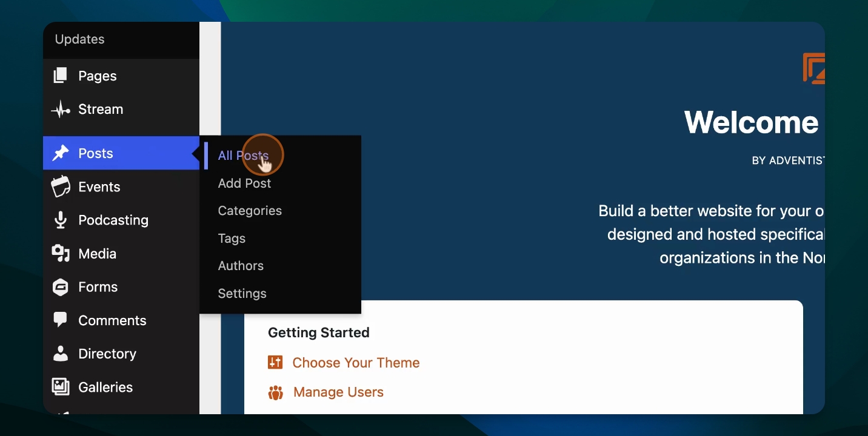Follow the Manage Users link
This screenshot has width=868, height=436.
[338, 392]
